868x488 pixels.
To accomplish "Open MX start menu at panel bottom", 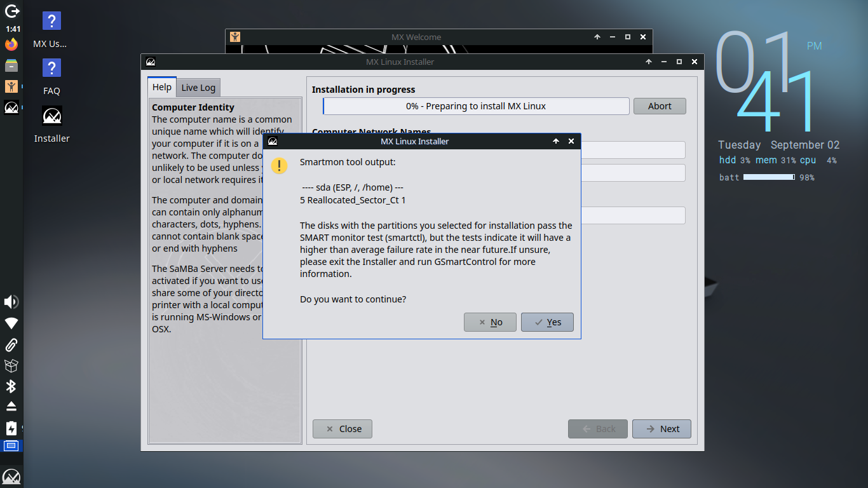I will pyautogui.click(x=11, y=477).
